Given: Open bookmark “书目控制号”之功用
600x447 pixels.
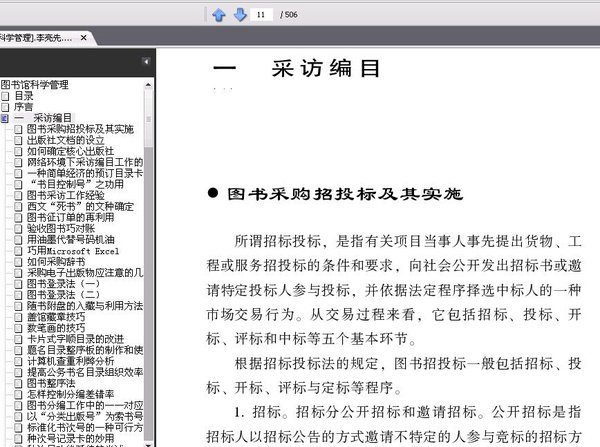Looking at the screenshot, I should click(x=76, y=184).
